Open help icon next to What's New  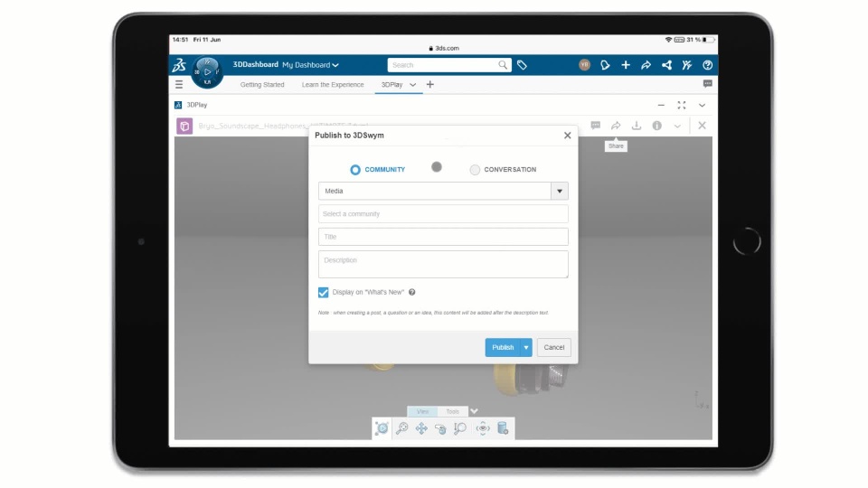[x=412, y=292]
